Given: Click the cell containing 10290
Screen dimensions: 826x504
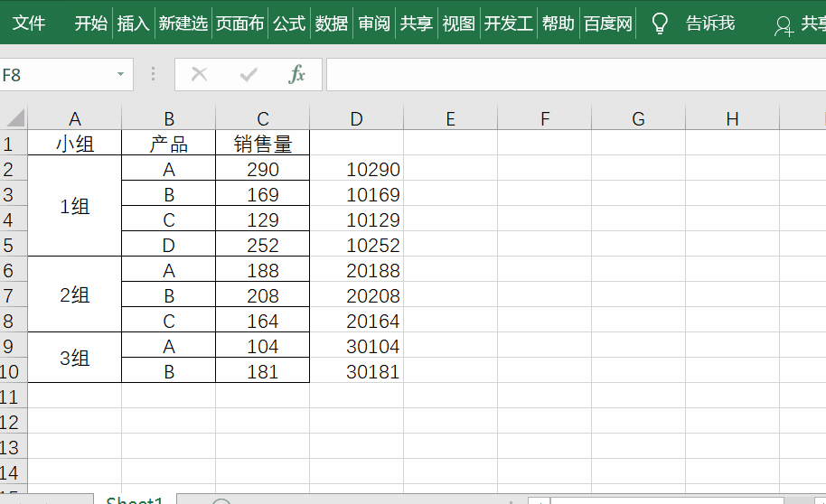Looking at the screenshot, I should point(357,169).
